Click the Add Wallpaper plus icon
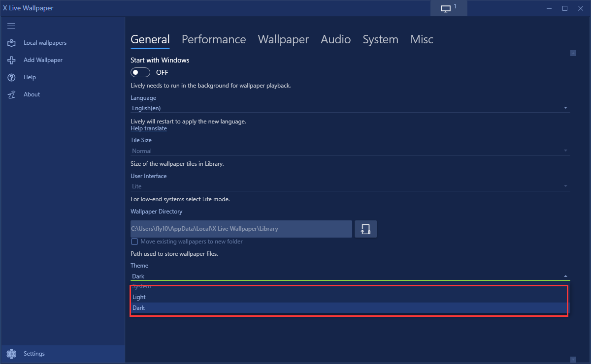591x364 pixels. [x=11, y=60]
